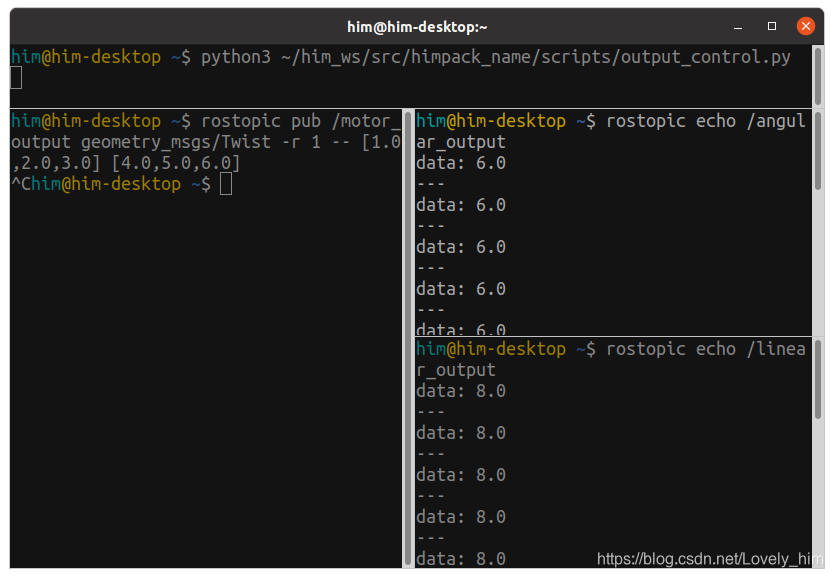
Task: Click the rostopic echo /linea command line
Action: pyautogui.click(x=611, y=349)
